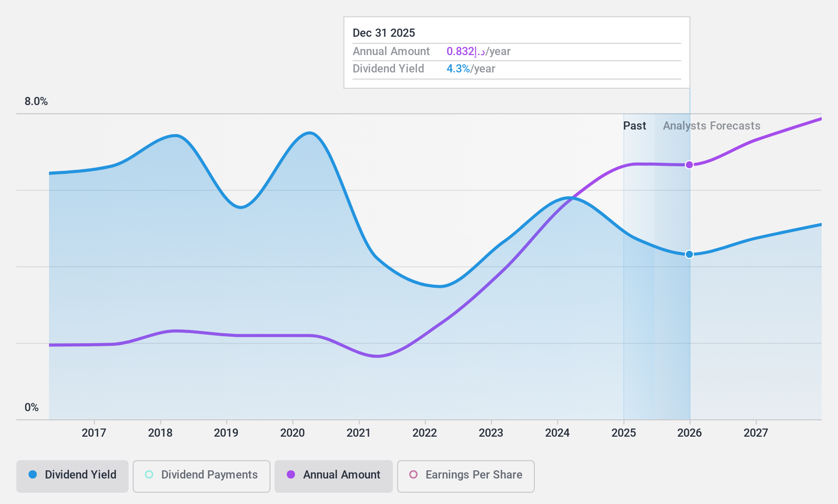Click the 2024 axis label
The height and width of the screenshot is (504, 838).
(x=557, y=433)
